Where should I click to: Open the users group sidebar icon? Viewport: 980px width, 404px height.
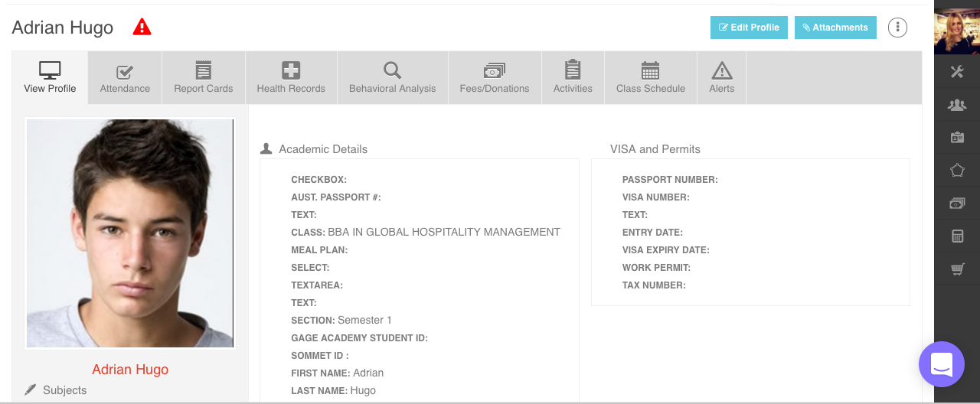(957, 105)
